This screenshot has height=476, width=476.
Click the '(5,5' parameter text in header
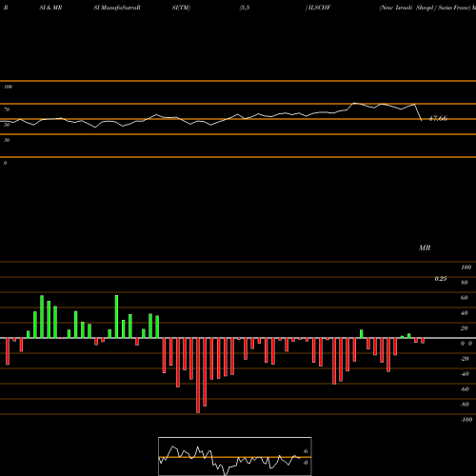[x=245, y=8]
